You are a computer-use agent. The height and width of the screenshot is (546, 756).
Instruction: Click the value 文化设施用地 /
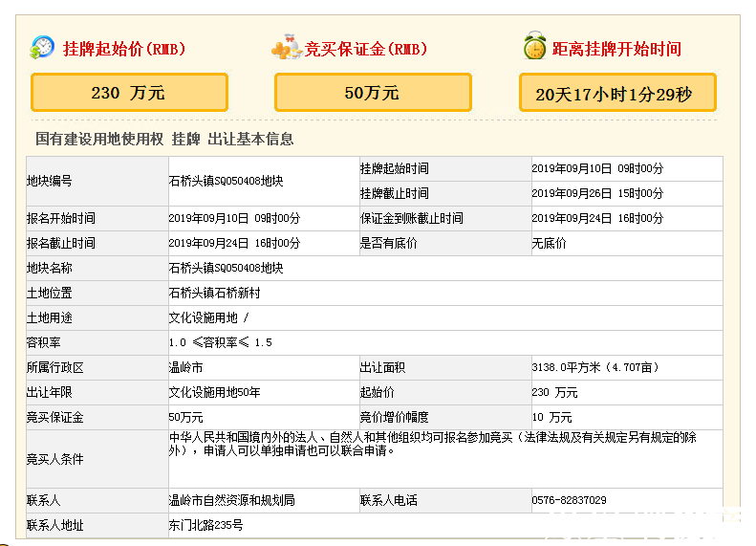coord(208,317)
